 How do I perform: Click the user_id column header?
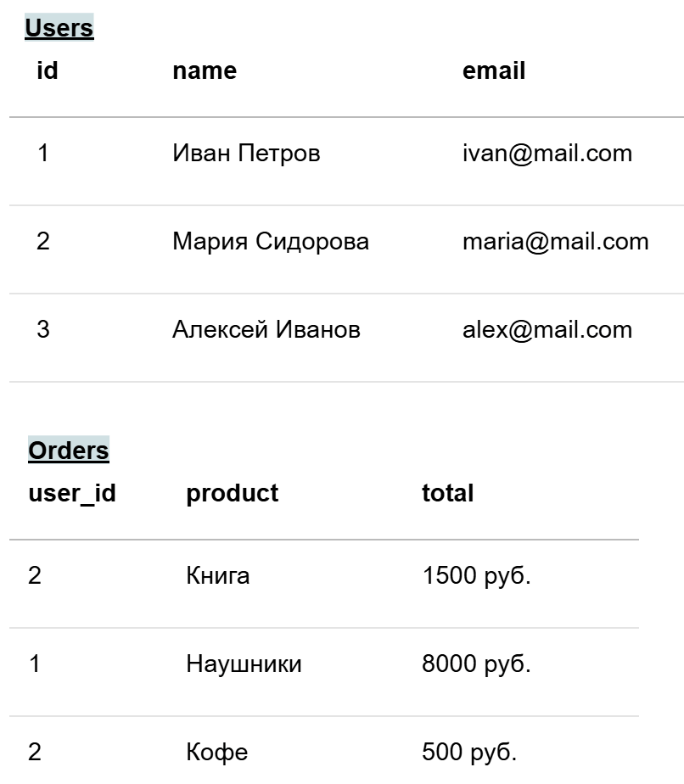[72, 493]
